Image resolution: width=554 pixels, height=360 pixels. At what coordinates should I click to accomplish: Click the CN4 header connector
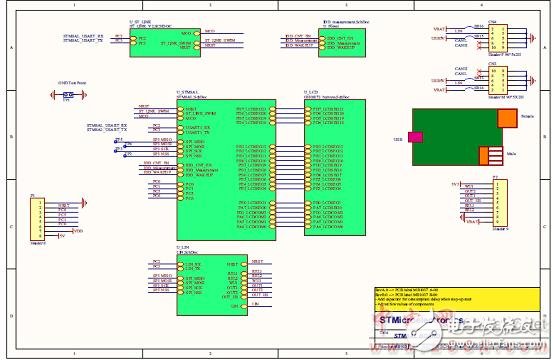tap(498, 38)
